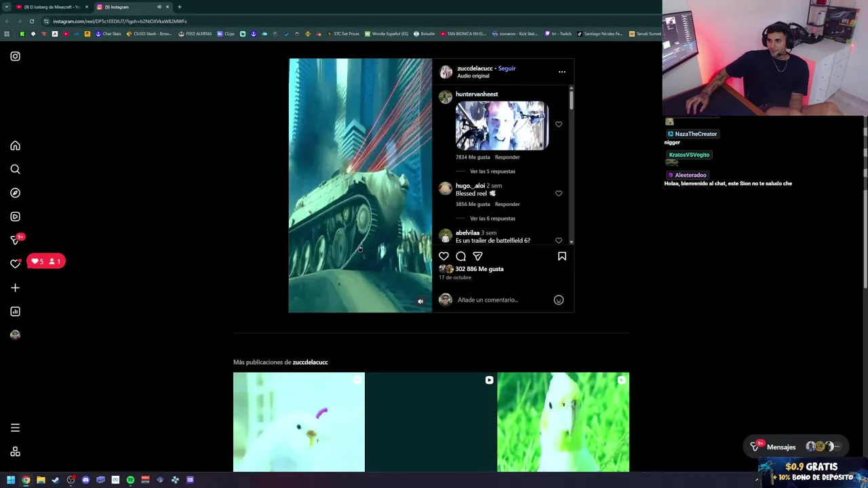
Task: Mute the Instagram tab audio icon
Action: [159, 7]
